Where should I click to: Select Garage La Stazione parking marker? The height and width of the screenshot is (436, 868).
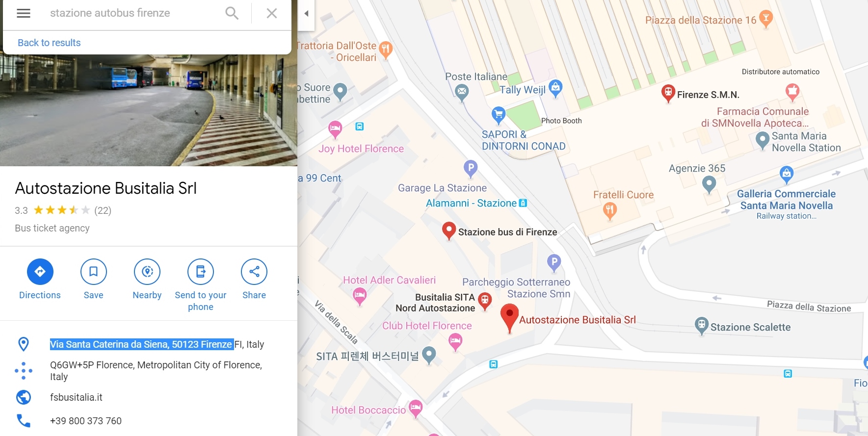[x=471, y=168]
